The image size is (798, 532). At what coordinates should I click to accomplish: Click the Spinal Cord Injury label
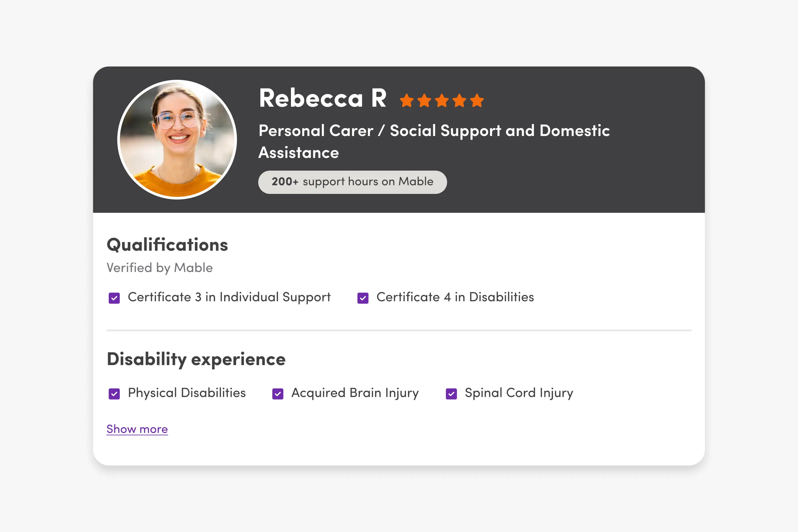click(519, 393)
